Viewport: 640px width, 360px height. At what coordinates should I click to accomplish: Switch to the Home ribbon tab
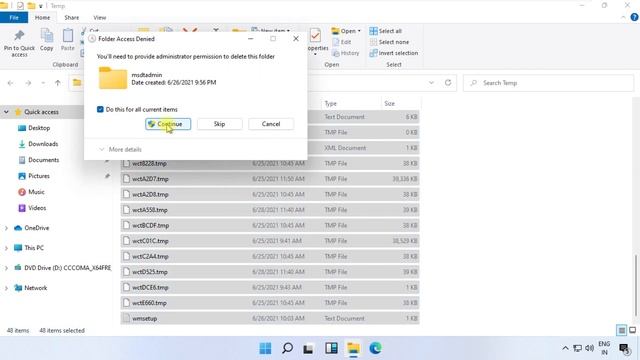[x=42, y=18]
